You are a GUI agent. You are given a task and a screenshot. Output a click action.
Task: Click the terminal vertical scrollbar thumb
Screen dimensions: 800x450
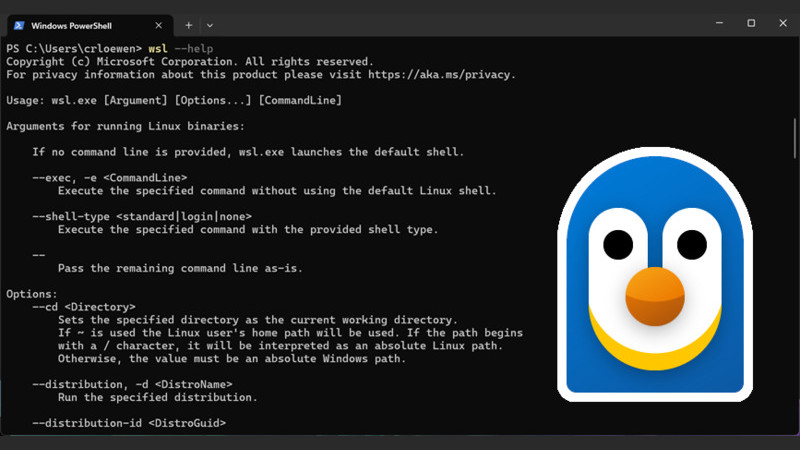point(794,138)
